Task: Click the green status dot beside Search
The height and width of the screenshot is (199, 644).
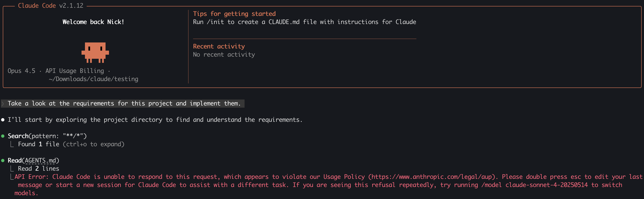Action: tap(3, 136)
